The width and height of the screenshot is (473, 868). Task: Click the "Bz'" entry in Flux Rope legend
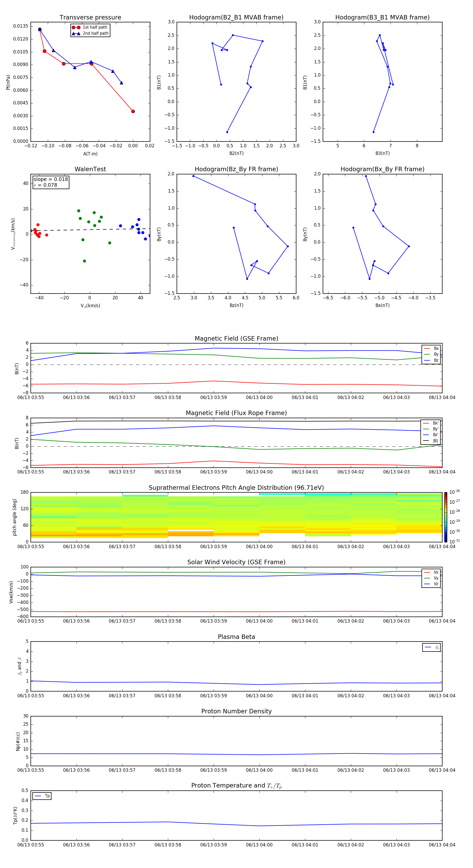pyautogui.click(x=431, y=435)
